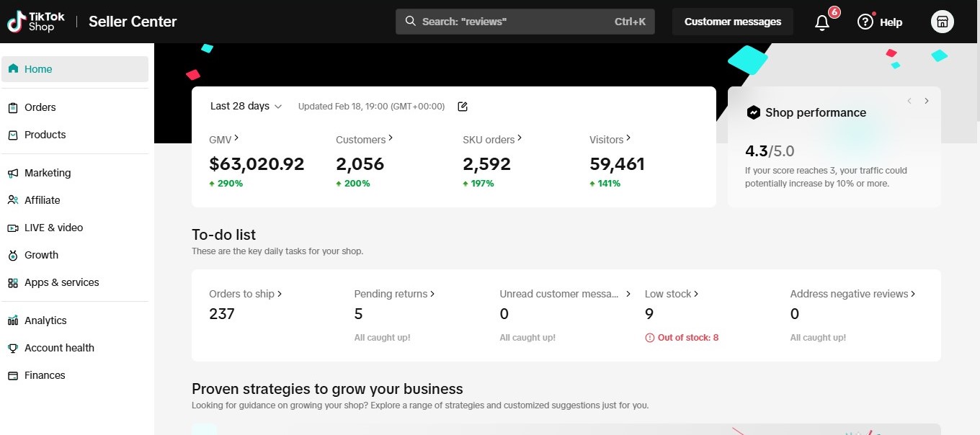Click the Affiliate people icon
This screenshot has height=435, width=980.
tap(13, 200)
